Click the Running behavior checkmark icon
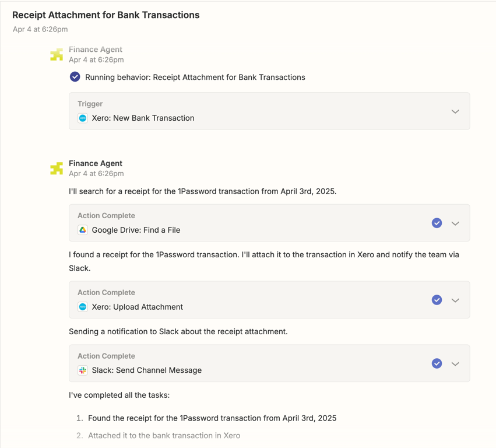The height and width of the screenshot is (448, 496). (75, 77)
